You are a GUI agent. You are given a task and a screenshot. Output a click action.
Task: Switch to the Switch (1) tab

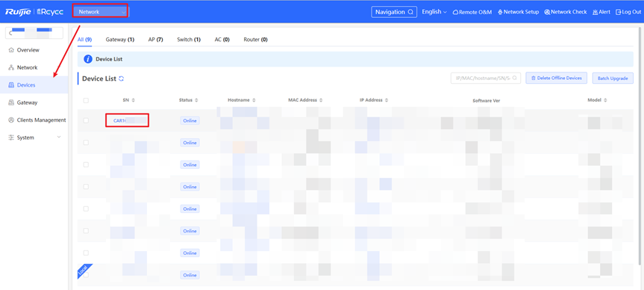click(x=189, y=40)
